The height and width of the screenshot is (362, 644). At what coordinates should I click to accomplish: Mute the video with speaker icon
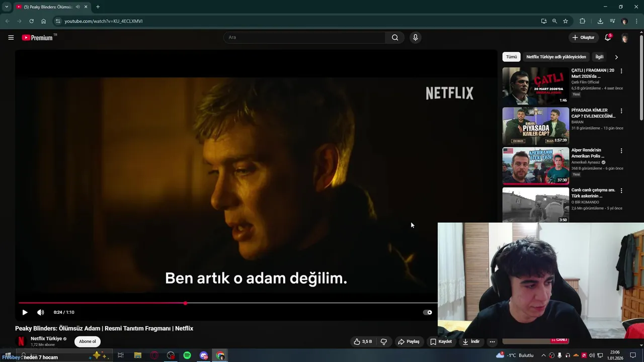41,312
